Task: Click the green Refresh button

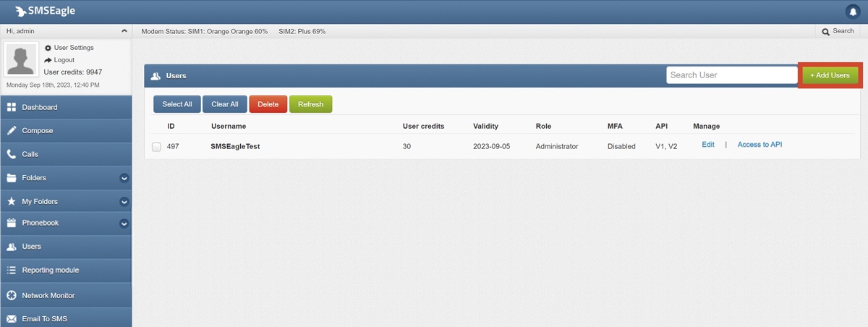Action: [310, 104]
